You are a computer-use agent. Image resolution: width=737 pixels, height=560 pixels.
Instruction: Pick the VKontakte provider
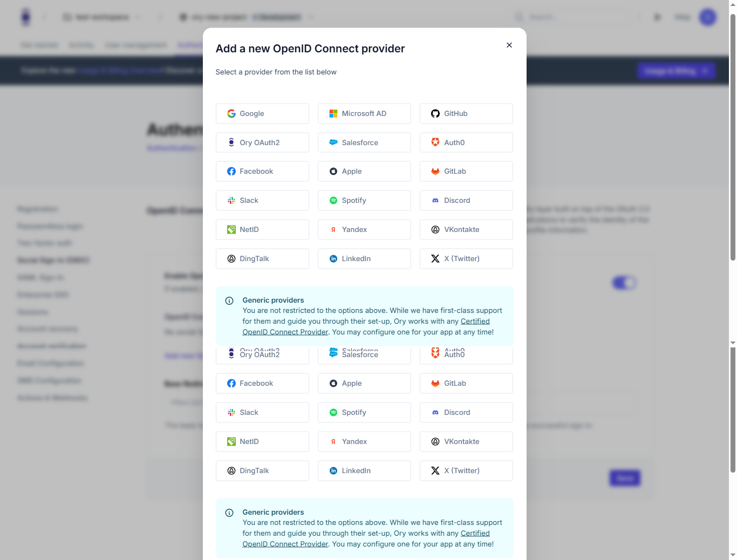click(466, 229)
